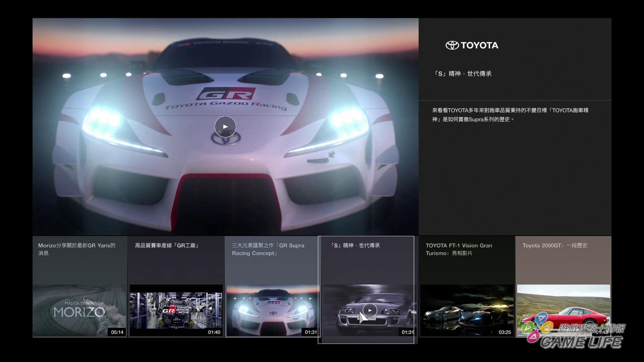Click the FT-1 concept cars thumbnail image
Viewport: 644px width, 362px height.
466,310
